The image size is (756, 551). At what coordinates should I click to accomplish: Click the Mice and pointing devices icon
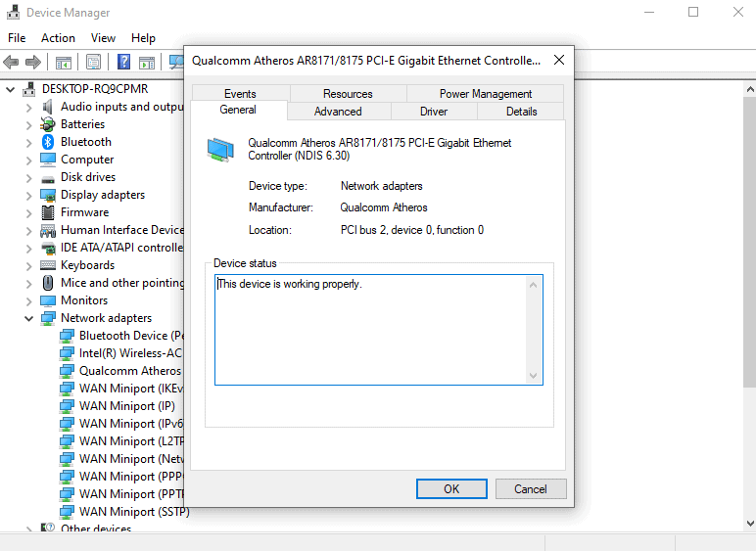[x=48, y=283]
